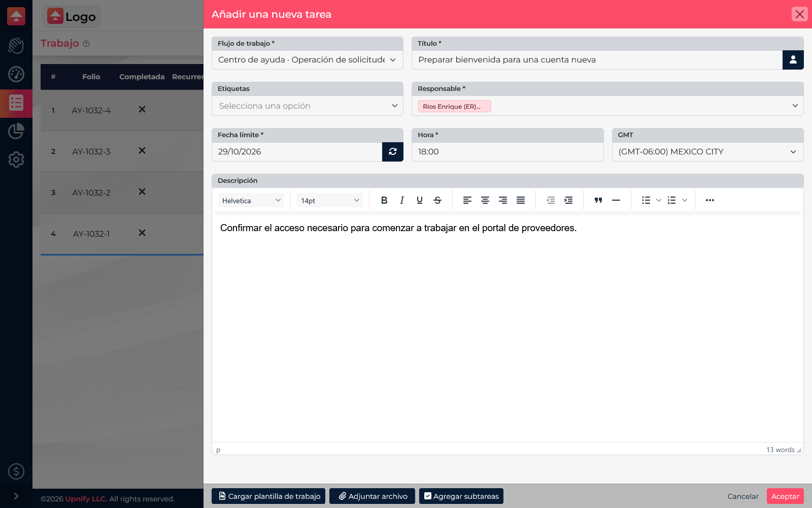Click Cancelar to discard the task

[743, 496]
